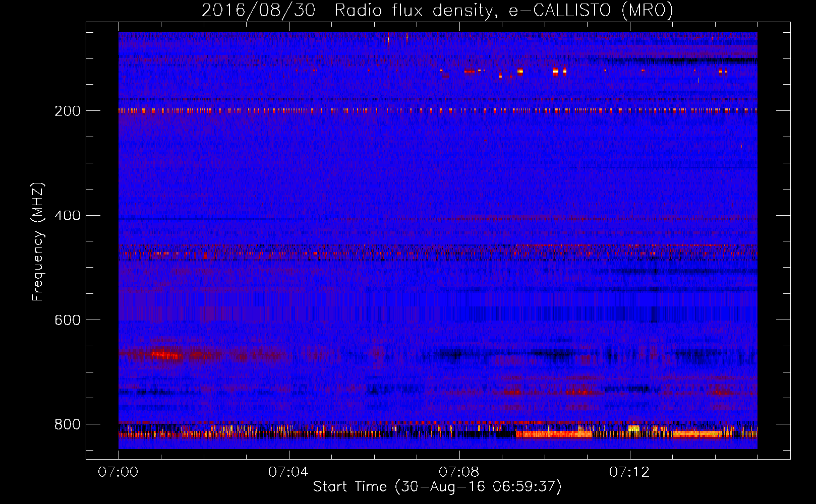This screenshot has width=816, height=504.
Task: Click the 07:04 time tick label
Action: click(x=288, y=472)
